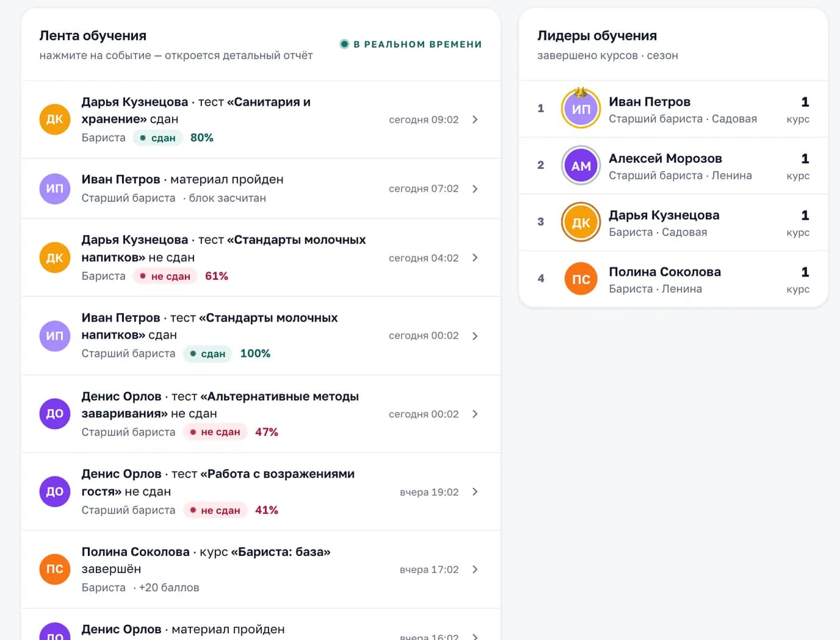Click the «вчера 19:02» timestamp
Image resolution: width=840 pixels, height=640 pixels.
pos(429,492)
